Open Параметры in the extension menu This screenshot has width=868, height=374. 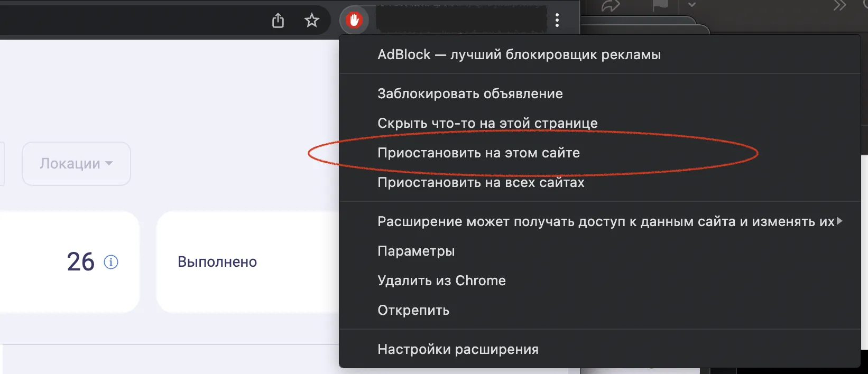[x=599, y=251]
